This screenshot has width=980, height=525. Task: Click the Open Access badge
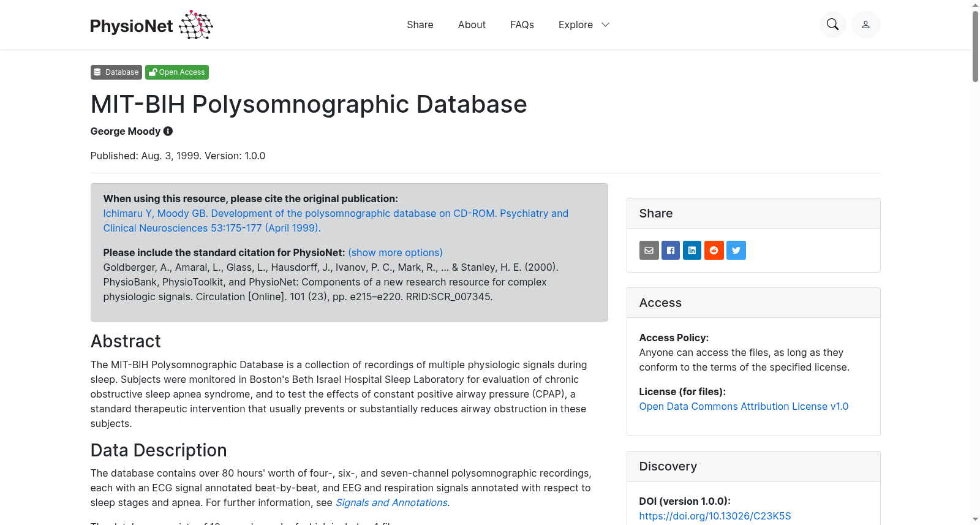click(177, 72)
